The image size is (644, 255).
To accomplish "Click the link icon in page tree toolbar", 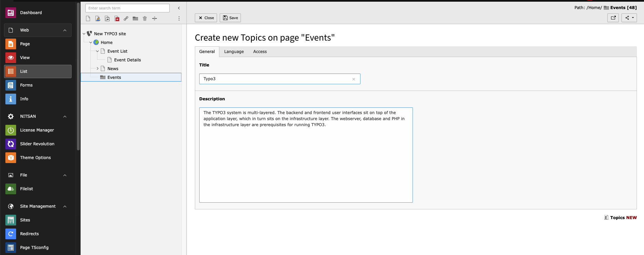I will (x=126, y=18).
